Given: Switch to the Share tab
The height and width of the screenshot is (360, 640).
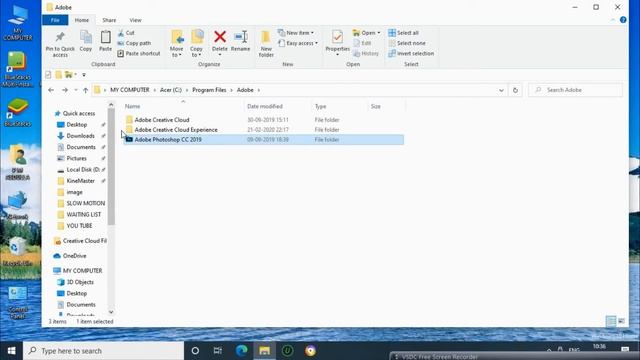Looking at the screenshot, I should (x=109, y=20).
